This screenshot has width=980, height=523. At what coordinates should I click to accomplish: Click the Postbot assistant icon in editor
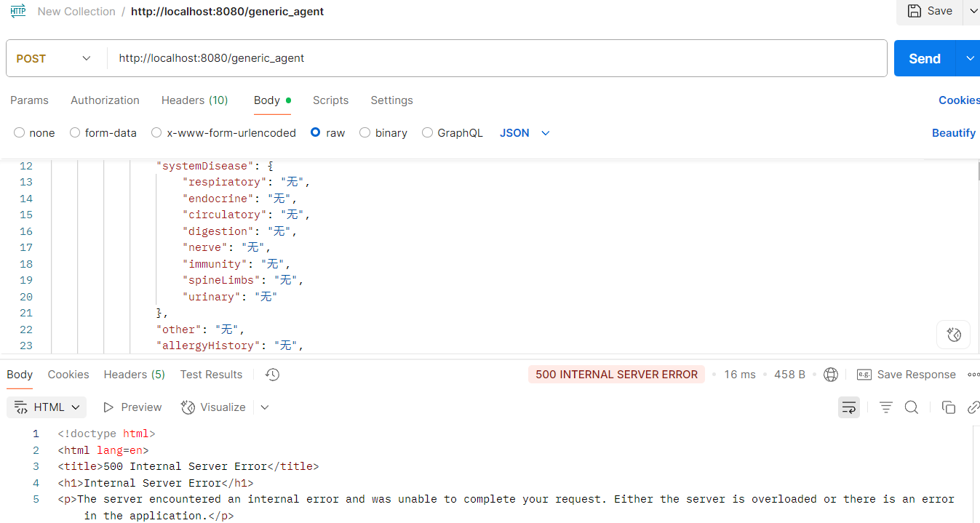[954, 335]
